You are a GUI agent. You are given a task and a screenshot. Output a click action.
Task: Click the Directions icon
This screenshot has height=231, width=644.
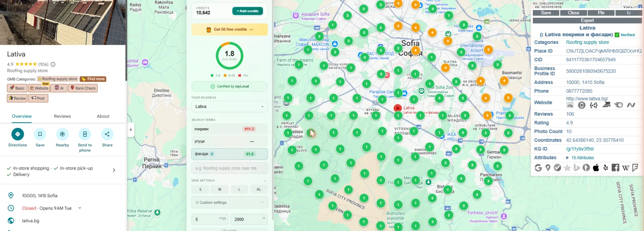pos(18,134)
